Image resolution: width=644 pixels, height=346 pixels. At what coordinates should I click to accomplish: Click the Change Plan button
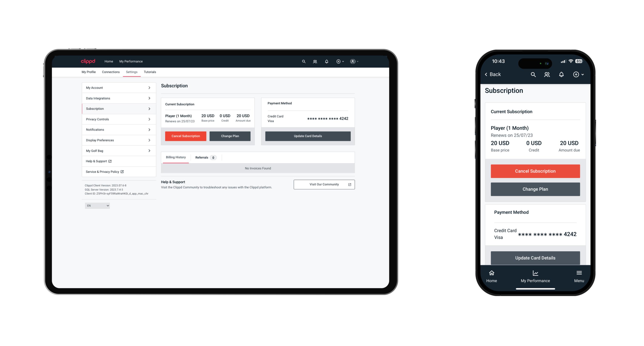coord(230,135)
